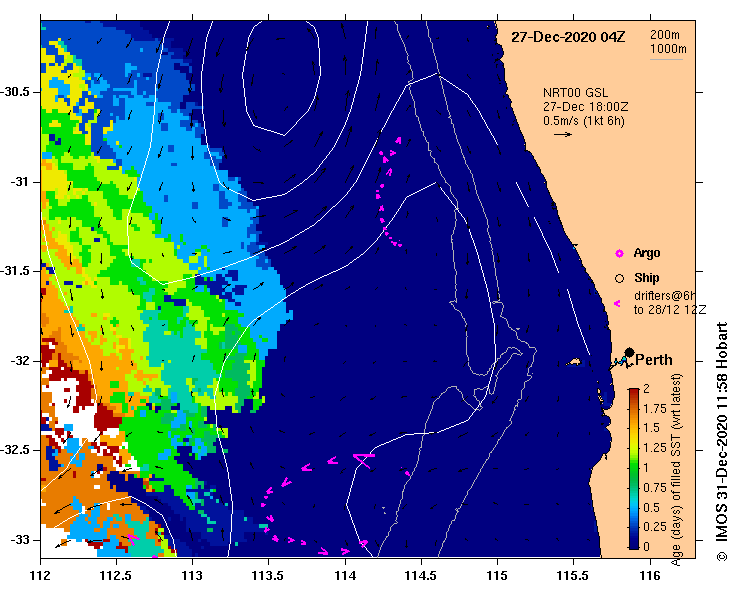Click the large magenta drifter arrowhead near 114.1
739x592 pixels.
coord(364,460)
